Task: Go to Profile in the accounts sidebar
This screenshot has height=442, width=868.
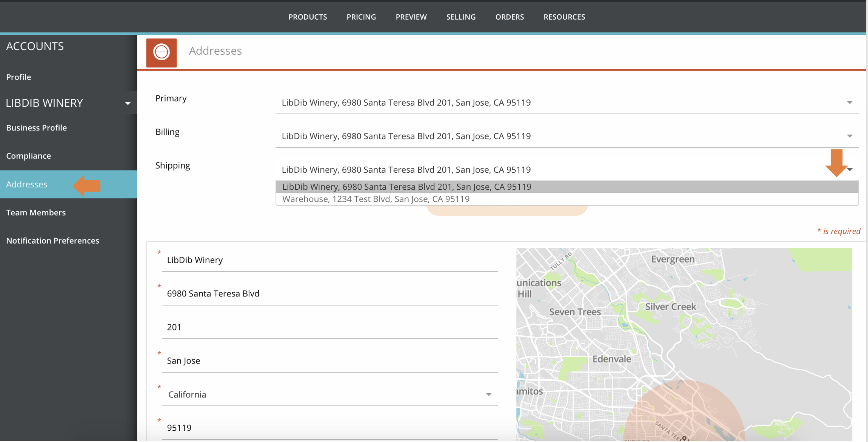Action: tap(18, 77)
